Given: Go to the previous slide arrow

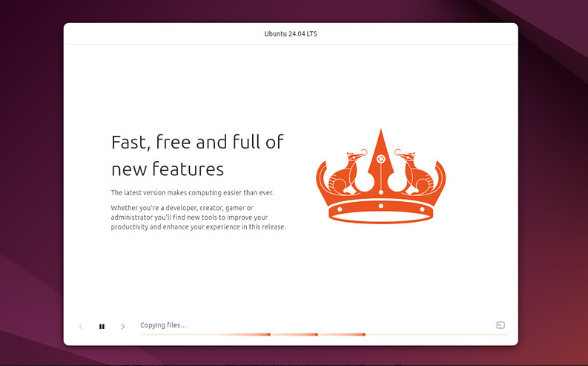Looking at the screenshot, I should pos(81,327).
